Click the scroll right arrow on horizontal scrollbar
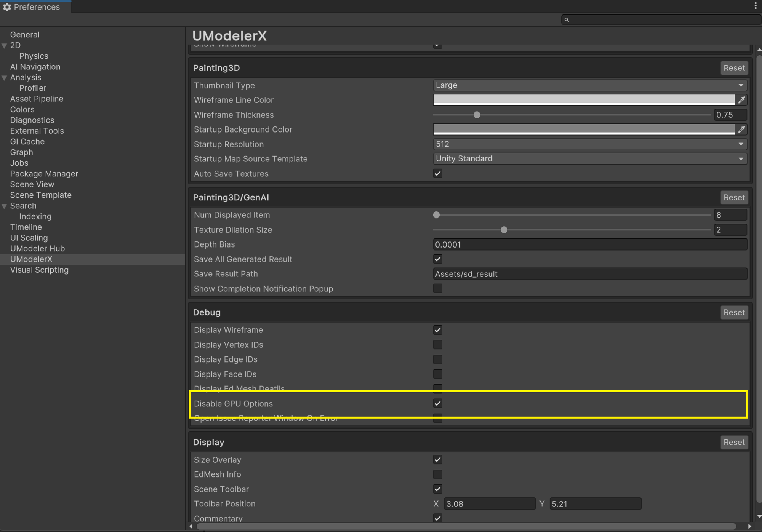The height and width of the screenshot is (532, 762). (749, 526)
